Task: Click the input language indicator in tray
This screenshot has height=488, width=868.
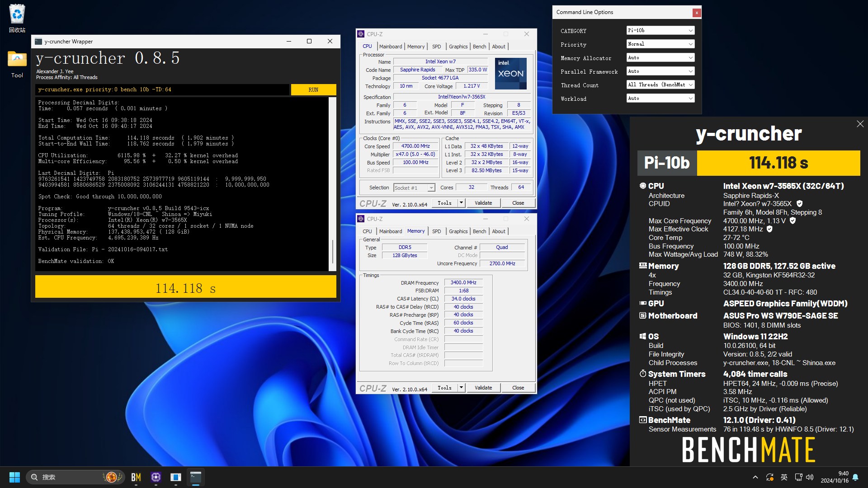Action: pos(784,477)
